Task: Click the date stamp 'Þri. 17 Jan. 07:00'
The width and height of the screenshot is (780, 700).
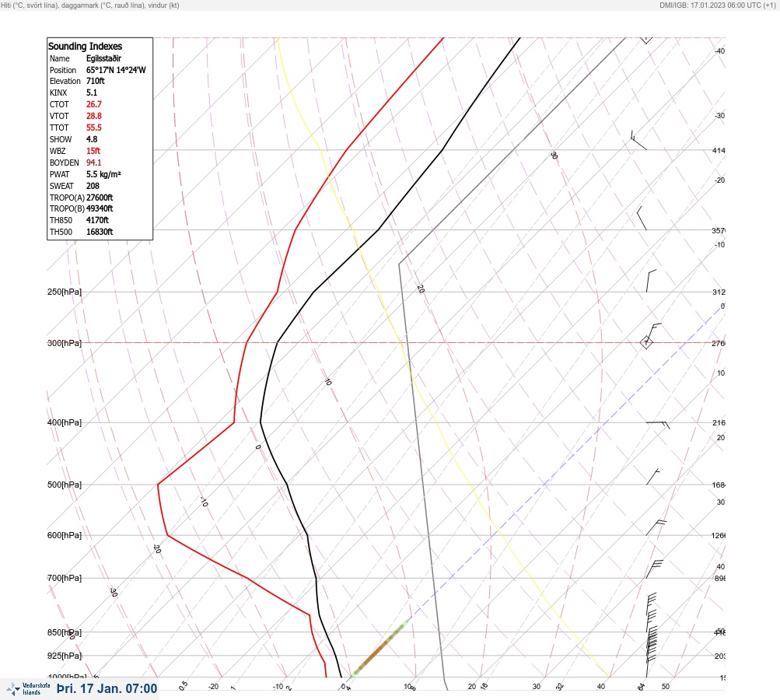Action: coord(107,688)
